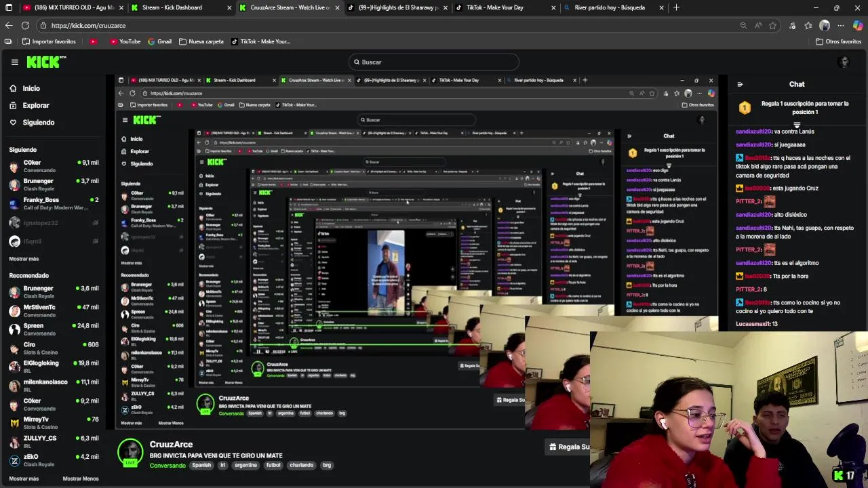The height and width of the screenshot is (488, 868).
Task: Click zoom out magnifier in address bar
Action: tap(743, 26)
